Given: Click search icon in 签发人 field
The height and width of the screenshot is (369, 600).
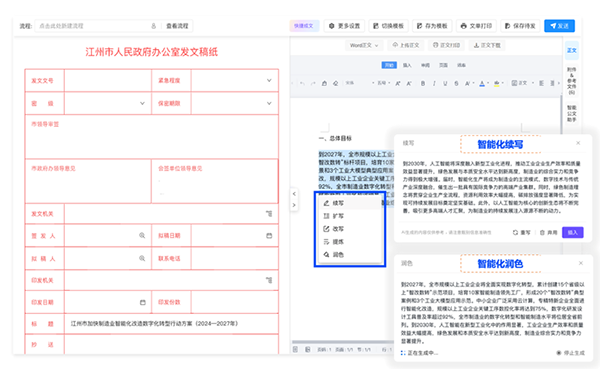Looking at the screenshot, I should 142,235.
